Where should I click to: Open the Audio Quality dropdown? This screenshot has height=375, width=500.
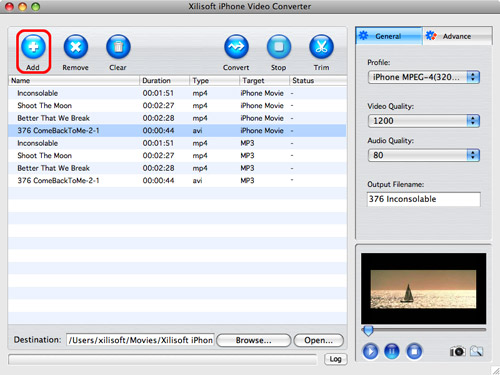[424, 155]
